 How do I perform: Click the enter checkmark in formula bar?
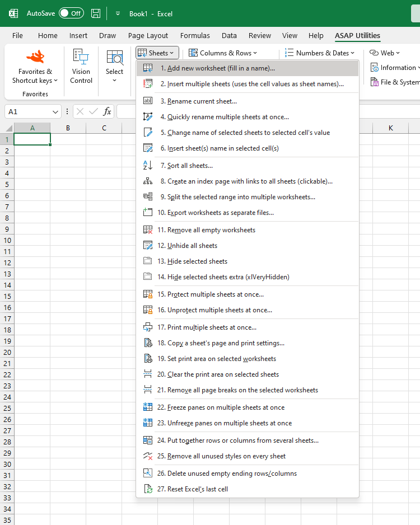(94, 111)
